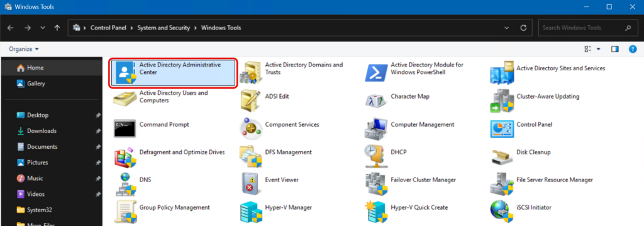
Task: Open Active Directory Administrative Center icon
Action: pyautogui.click(x=126, y=73)
